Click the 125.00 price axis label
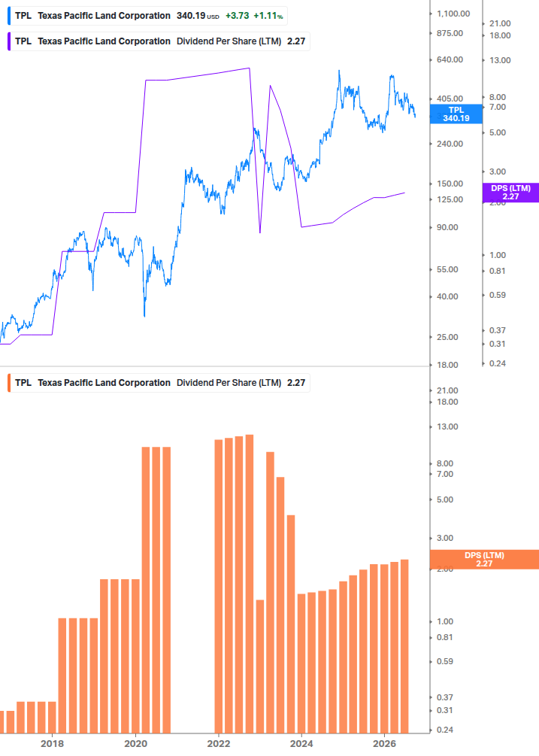 450,199
